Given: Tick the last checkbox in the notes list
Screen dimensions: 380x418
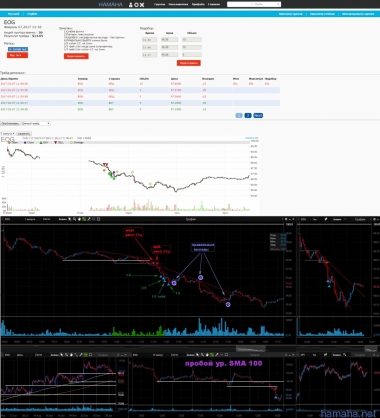Looking at the screenshot, I should click(66, 49).
